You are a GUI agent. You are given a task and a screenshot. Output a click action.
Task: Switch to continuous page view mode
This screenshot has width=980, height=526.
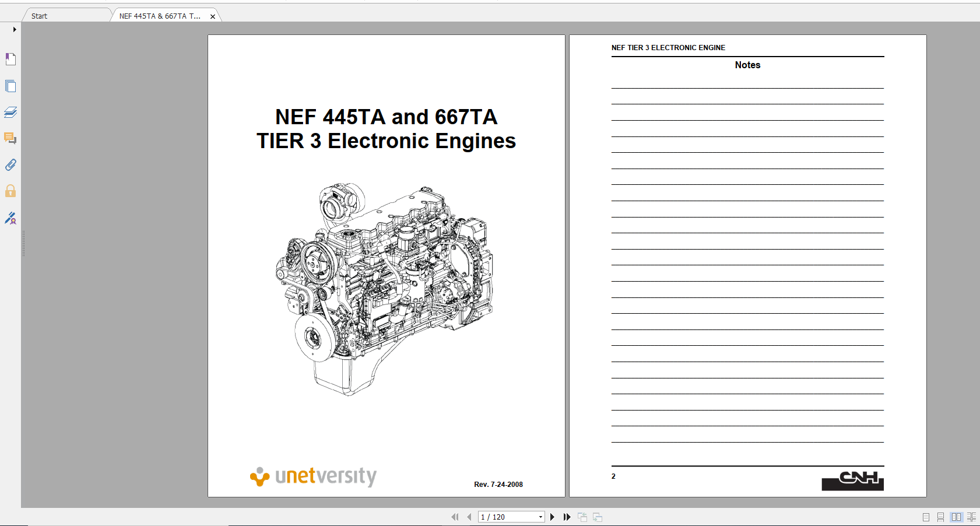pyautogui.click(x=940, y=517)
